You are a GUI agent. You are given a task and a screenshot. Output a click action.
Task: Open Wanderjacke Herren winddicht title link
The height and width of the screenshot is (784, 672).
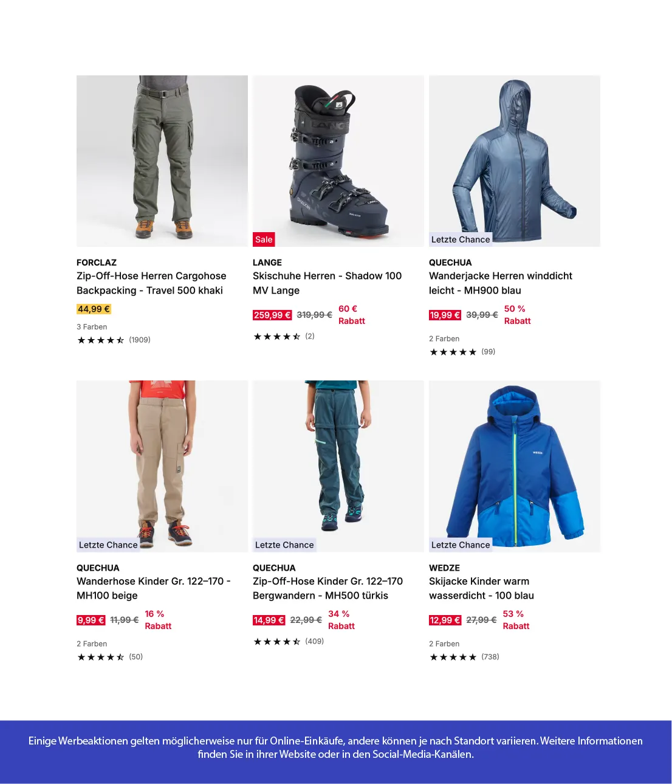pyautogui.click(x=501, y=283)
